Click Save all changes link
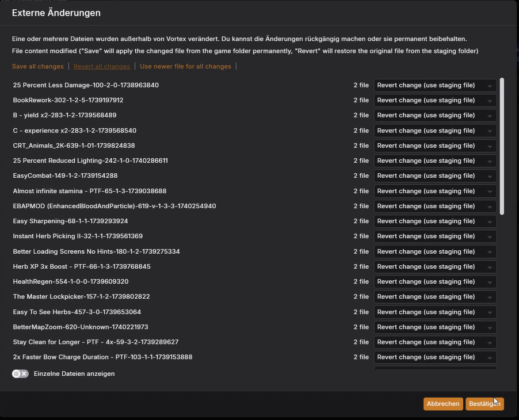This screenshot has height=420, width=519. pyautogui.click(x=38, y=66)
